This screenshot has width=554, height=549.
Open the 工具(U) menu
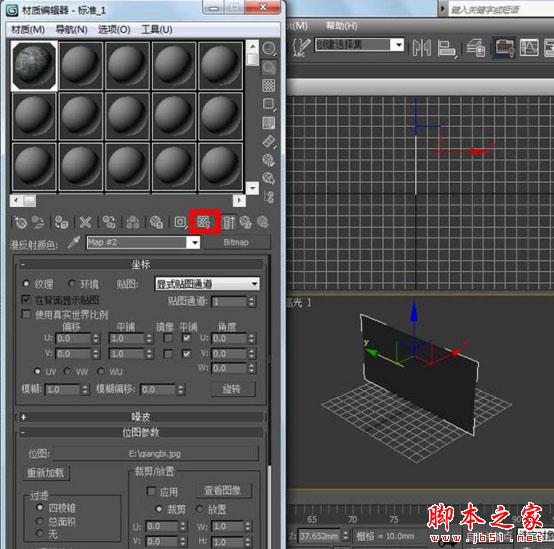click(157, 29)
